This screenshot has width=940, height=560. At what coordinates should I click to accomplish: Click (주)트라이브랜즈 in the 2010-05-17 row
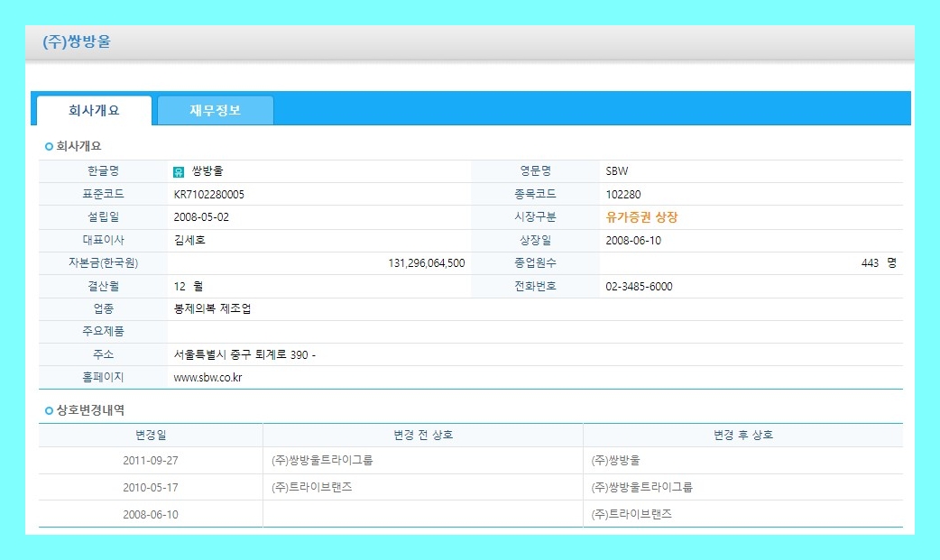coord(312,487)
